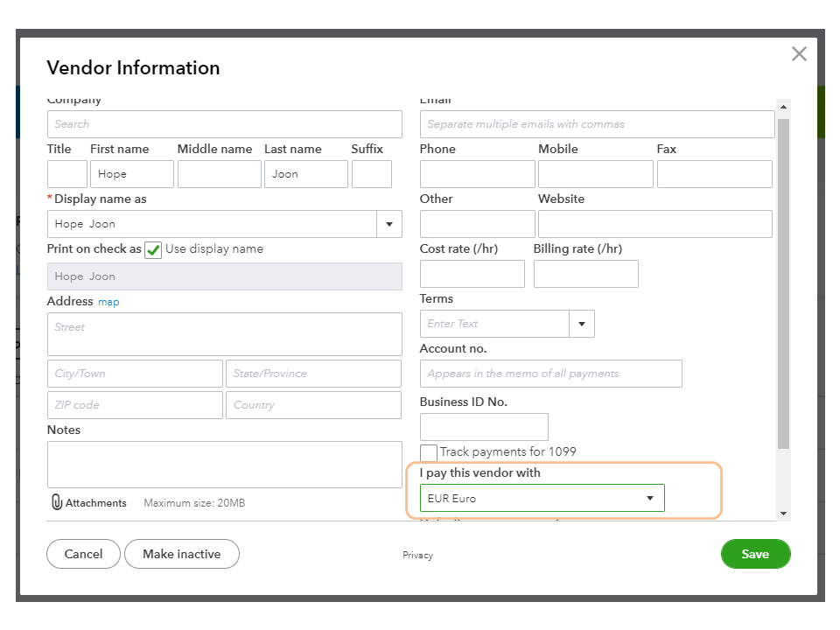840x630 pixels.
Task: Save the vendor information
Action: click(755, 554)
